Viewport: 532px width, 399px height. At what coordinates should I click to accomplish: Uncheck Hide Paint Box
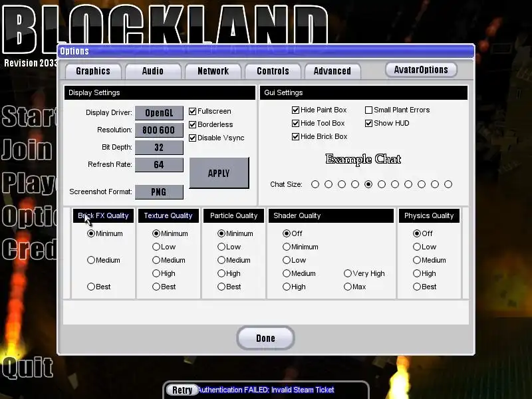click(295, 110)
